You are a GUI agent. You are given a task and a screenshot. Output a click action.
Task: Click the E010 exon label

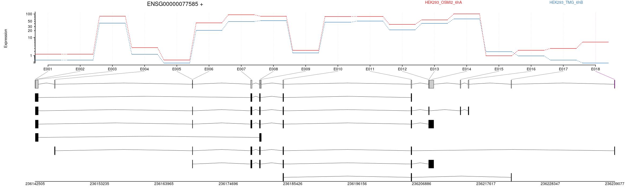point(338,69)
